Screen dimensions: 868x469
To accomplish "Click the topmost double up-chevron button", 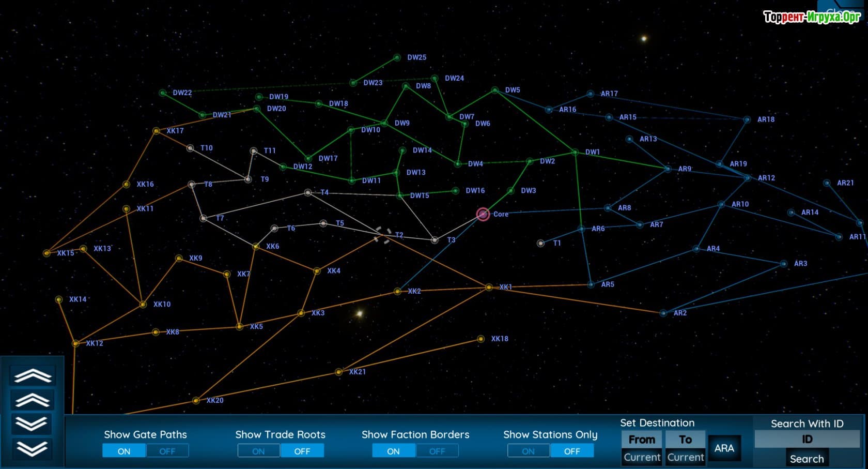I will (x=33, y=376).
